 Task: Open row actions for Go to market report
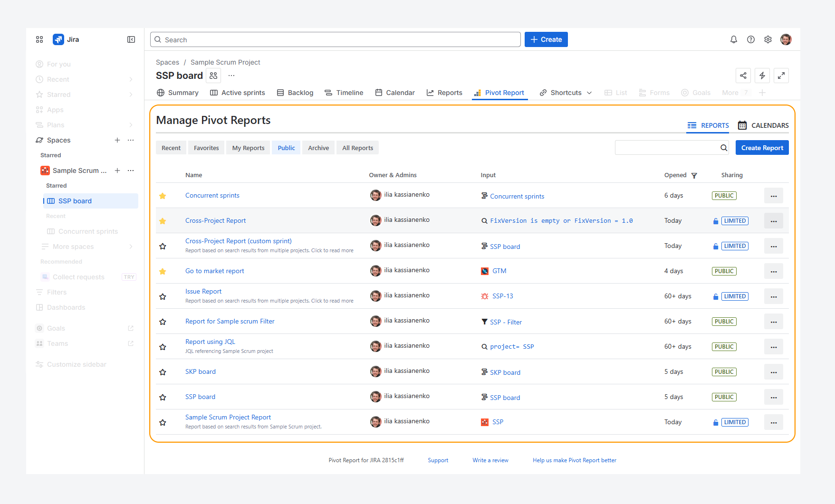coord(774,271)
